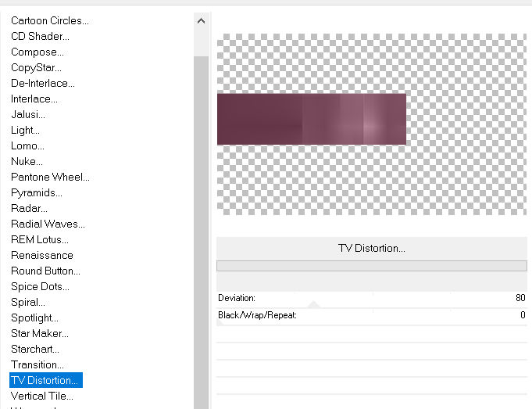Choose CD Shader from the list
Image resolution: width=532 pixels, height=409 pixels.
click(40, 36)
